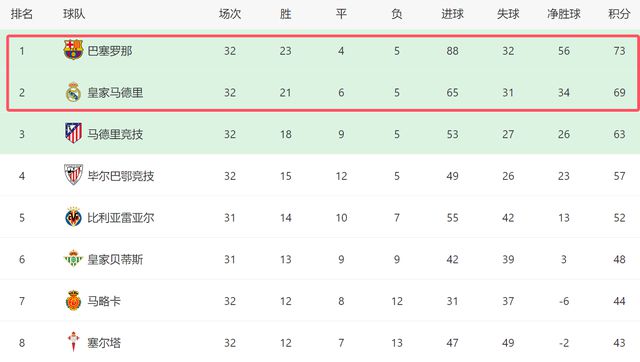Open the Villarreal yellow crest icon

pos(73,217)
